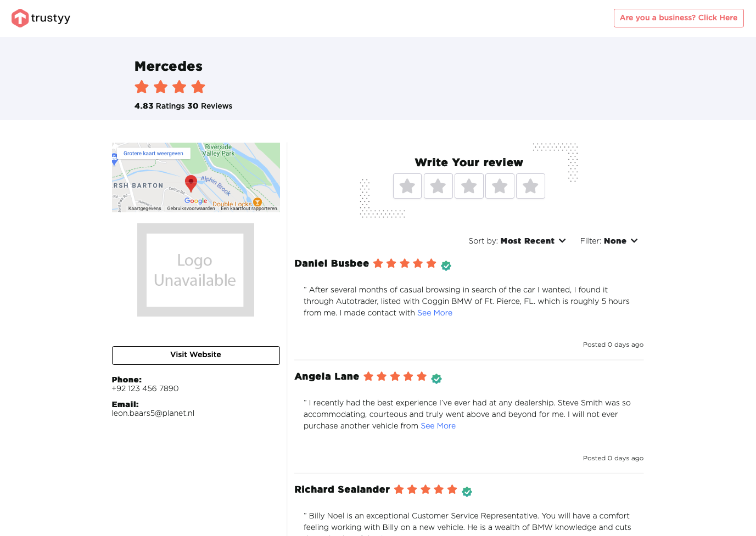
Task: Click the 4.83 Ratings 30 Reviews text
Action: 183,106
